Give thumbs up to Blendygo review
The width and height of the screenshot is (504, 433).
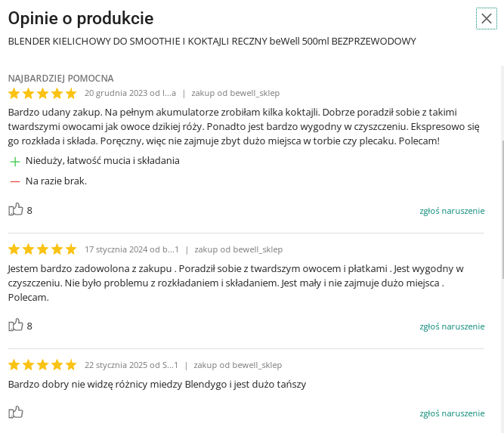point(15,412)
